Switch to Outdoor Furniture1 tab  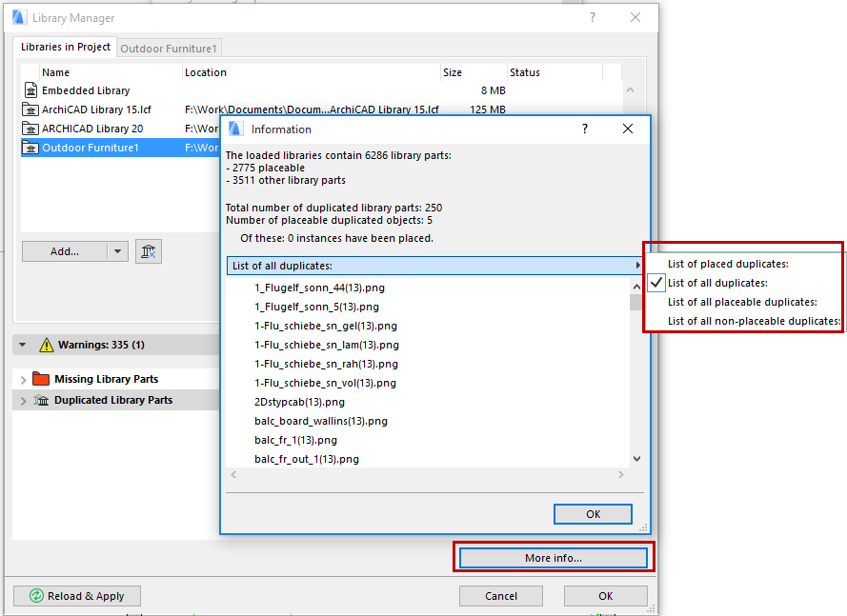pos(169,49)
